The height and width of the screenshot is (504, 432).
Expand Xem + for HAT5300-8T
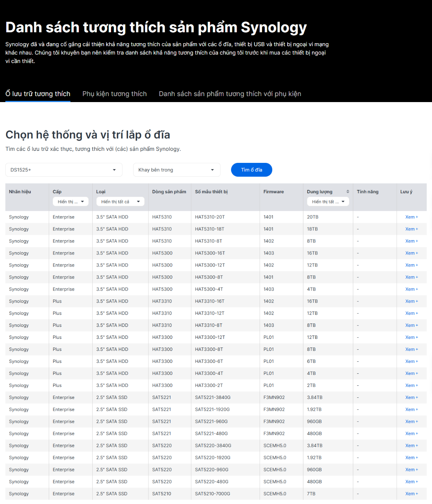click(411, 277)
